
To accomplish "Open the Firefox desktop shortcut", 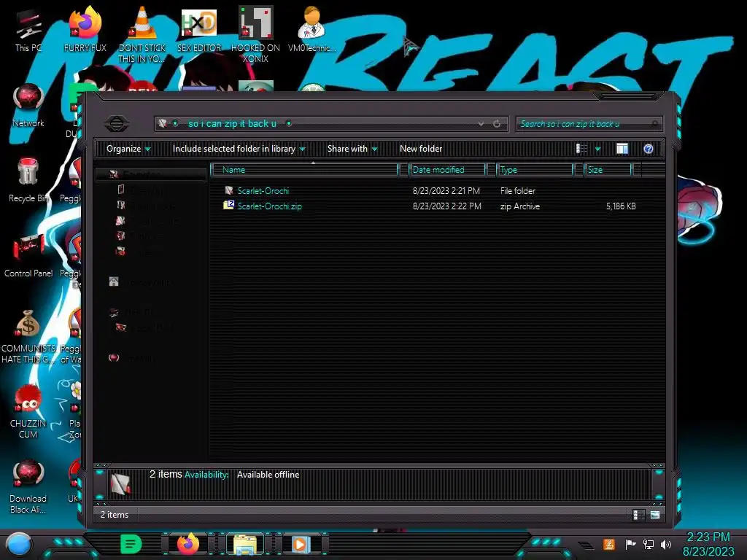I will [85, 29].
